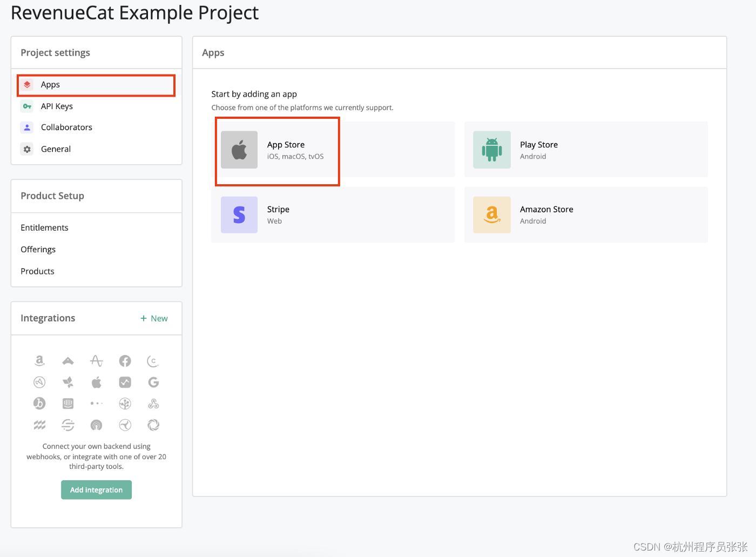Screen dimensions: 756x557
Task: Click the Collaborators person icon
Action: point(27,127)
